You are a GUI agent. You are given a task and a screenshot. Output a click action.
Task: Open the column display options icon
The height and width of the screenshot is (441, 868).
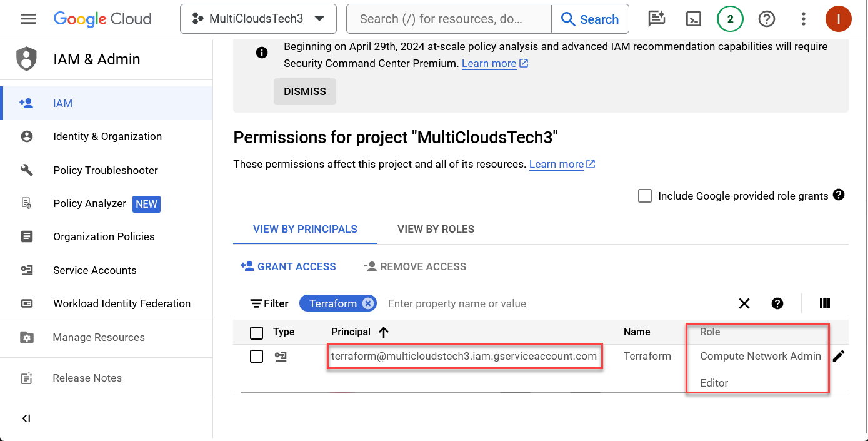[824, 303]
